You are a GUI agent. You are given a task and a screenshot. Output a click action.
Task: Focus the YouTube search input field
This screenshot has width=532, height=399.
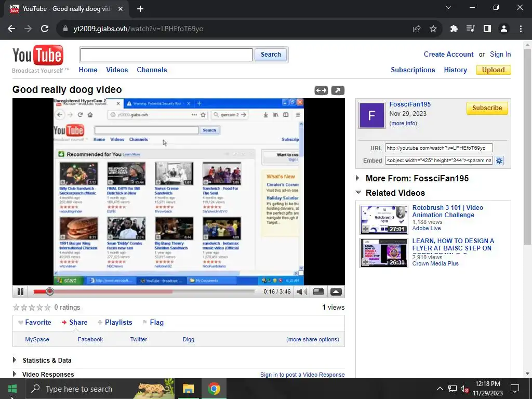(166, 55)
